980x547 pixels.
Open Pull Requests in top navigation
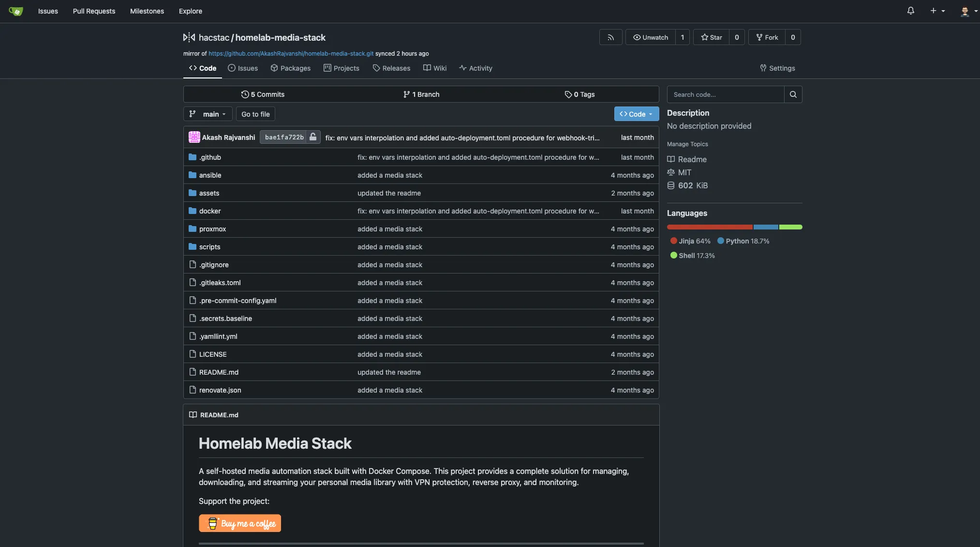click(x=94, y=11)
